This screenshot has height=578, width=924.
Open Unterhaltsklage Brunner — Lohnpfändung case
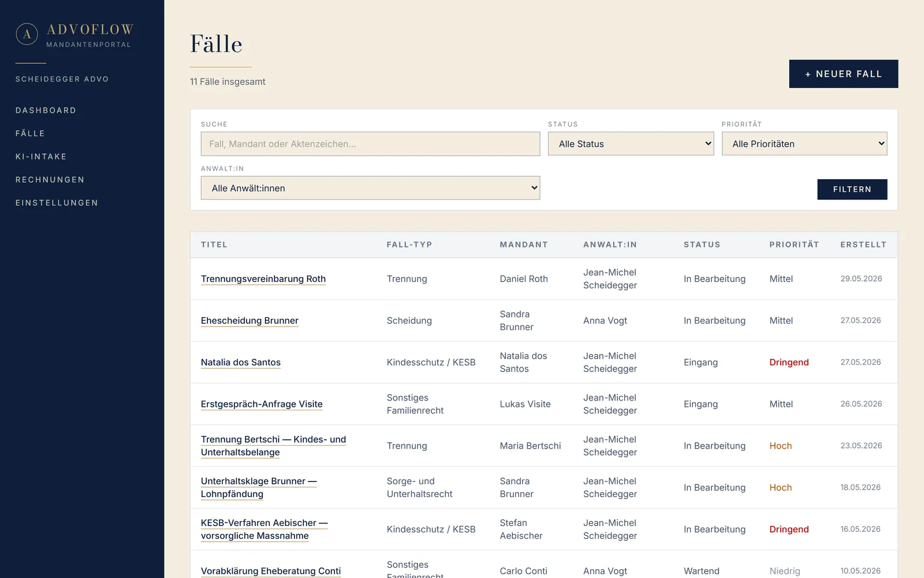[x=259, y=487]
